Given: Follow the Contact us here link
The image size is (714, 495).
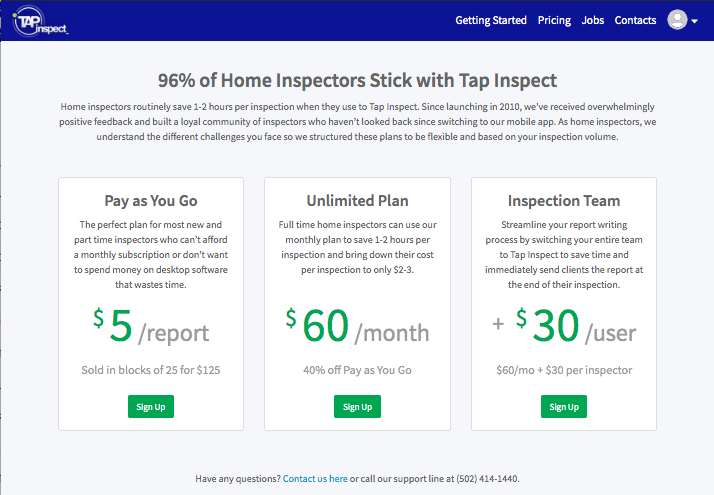Looking at the screenshot, I should tap(315, 479).
